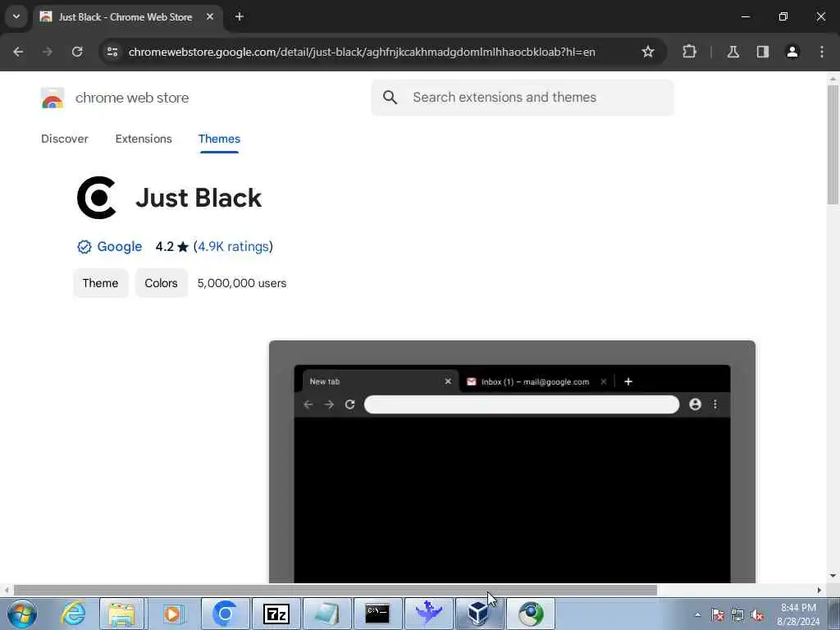Click the 5,000,000 users text
The width and height of the screenshot is (840, 630).
coord(242,283)
